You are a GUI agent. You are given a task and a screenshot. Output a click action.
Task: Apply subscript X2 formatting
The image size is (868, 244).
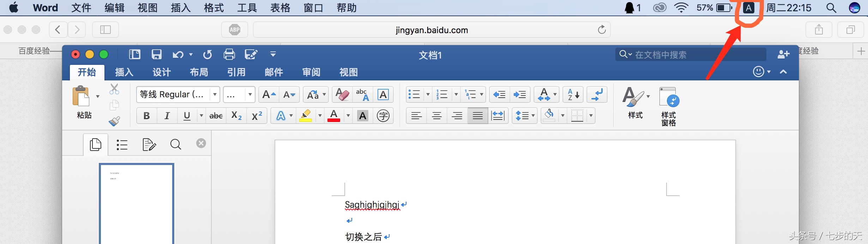pos(236,116)
